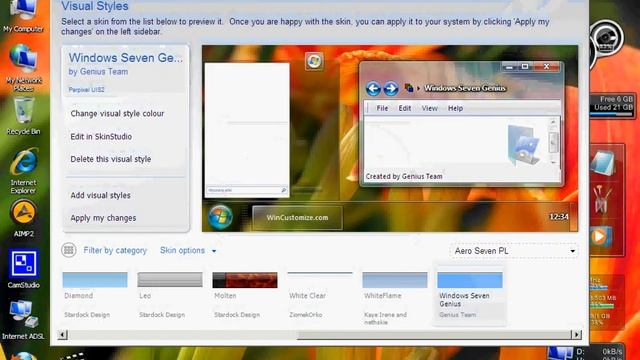Launch Internet Explorer from desktop
The width and height of the screenshot is (640, 360).
point(23,171)
